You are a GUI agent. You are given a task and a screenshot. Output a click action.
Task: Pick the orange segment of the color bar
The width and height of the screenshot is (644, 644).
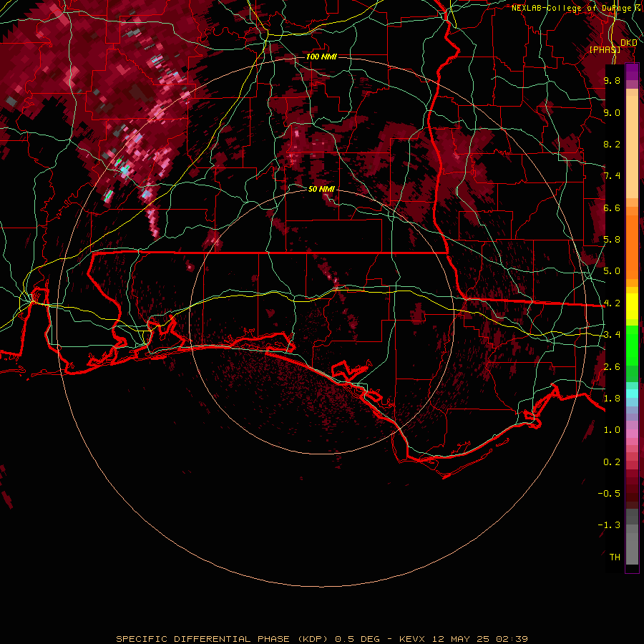[x=632, y=246]
